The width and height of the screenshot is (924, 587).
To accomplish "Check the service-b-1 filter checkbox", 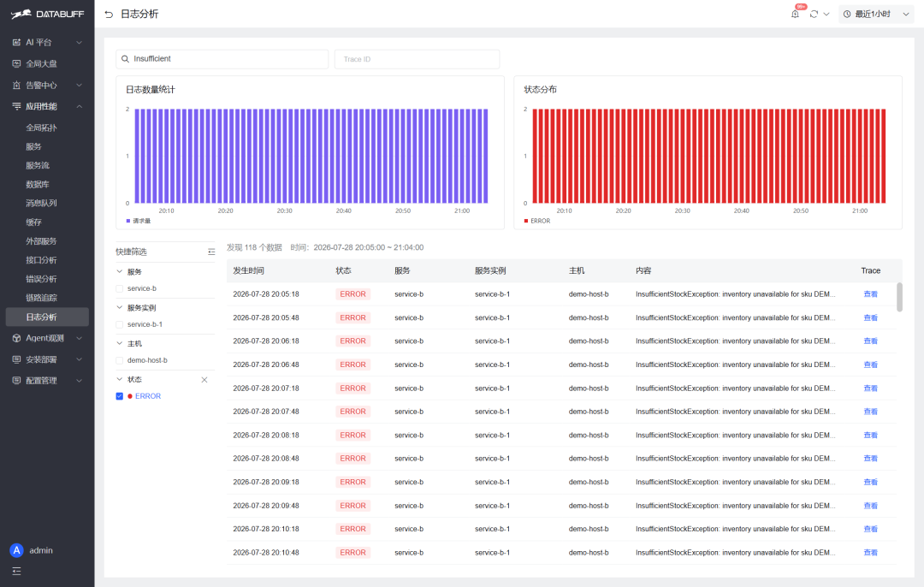I will (x=120, y=325).
